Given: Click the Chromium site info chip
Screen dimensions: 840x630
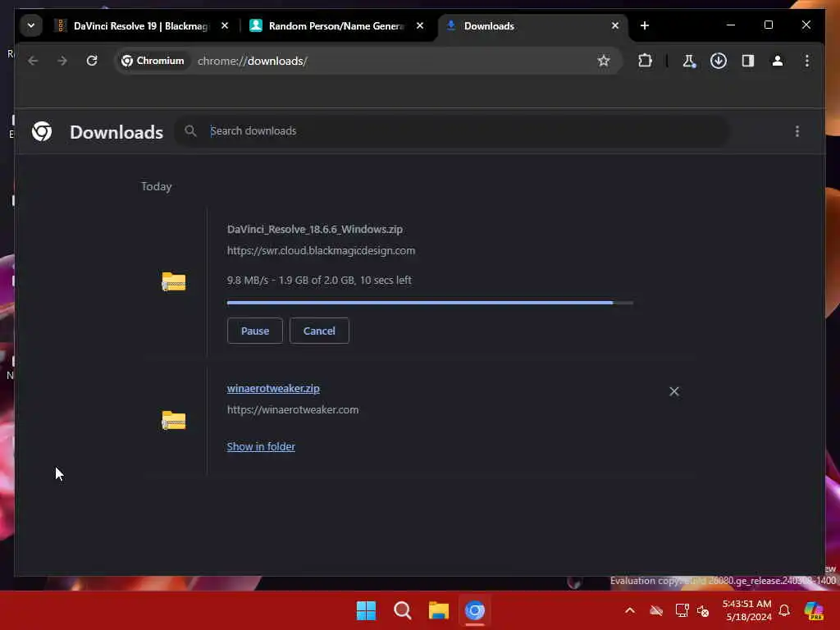Looking at the screenshot, I should [152, 61].
